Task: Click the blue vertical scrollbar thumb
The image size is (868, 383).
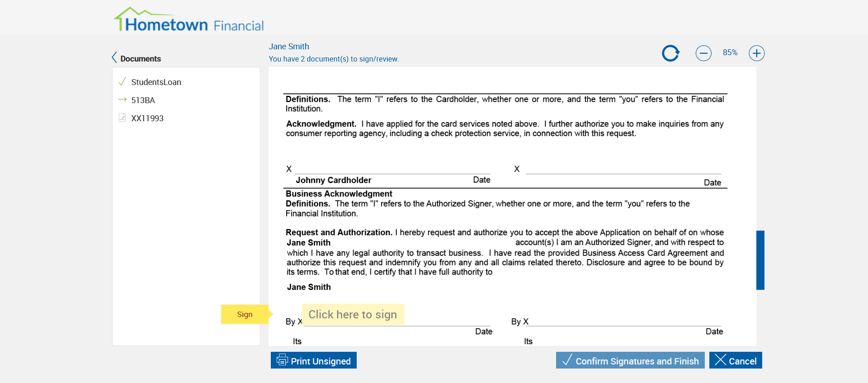Action: point(760,260)
